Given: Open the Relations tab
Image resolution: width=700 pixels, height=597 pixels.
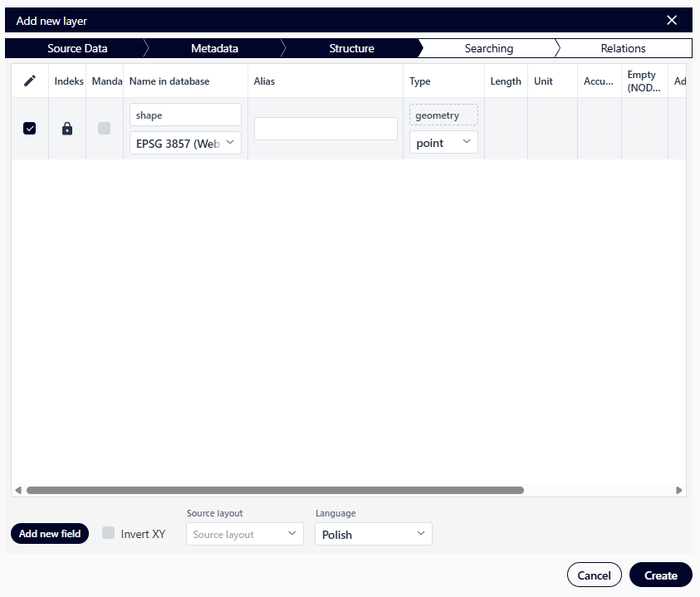Looking at the screenshot, I should click(x=624, y=48).
